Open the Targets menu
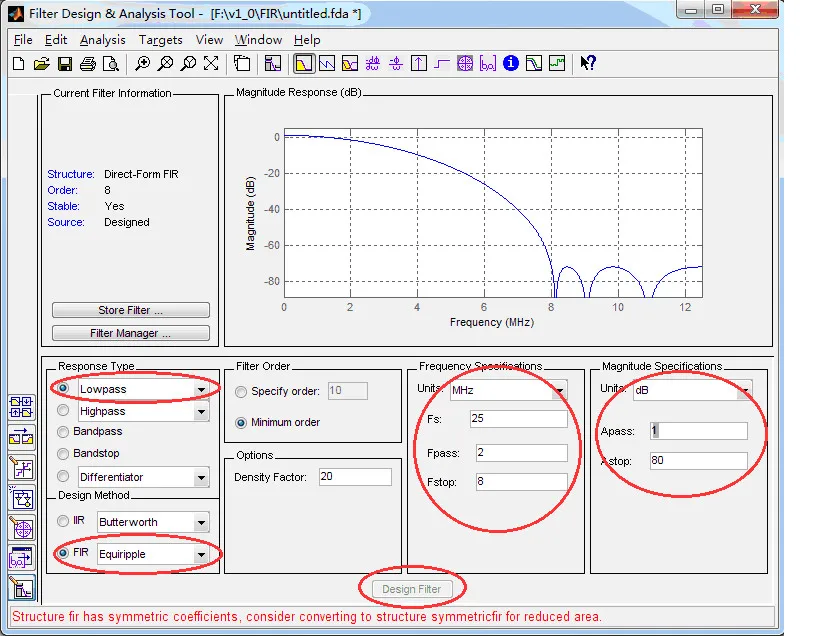This screenshot has height=636, width=819. [x=160, y=40]
